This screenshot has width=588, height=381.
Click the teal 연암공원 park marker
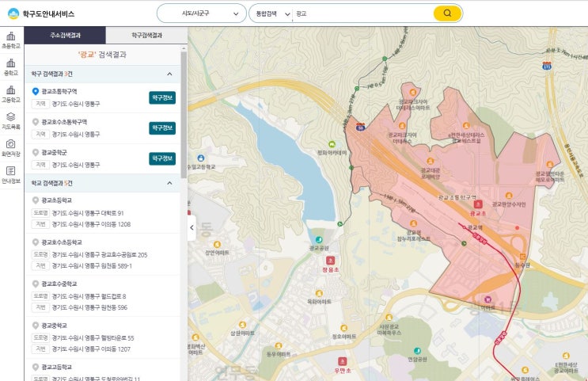pyautogui.click(x=417, y=351)
